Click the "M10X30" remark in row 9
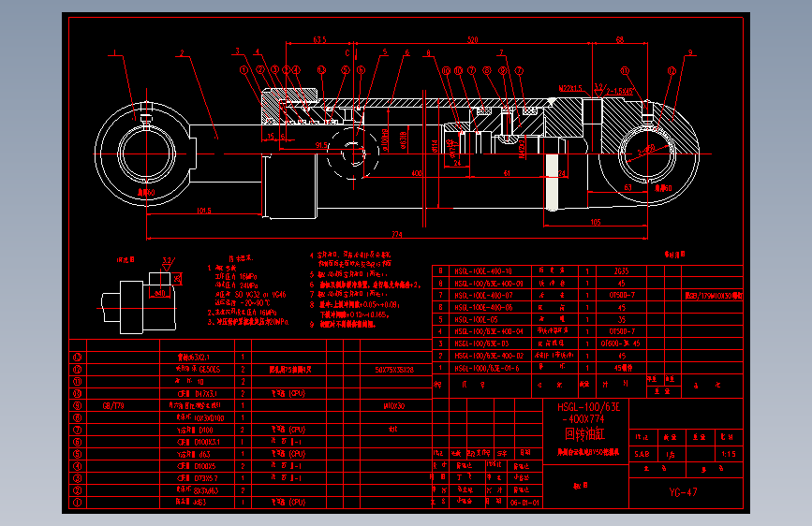The image size is (812, 526). tap(394, 406)
